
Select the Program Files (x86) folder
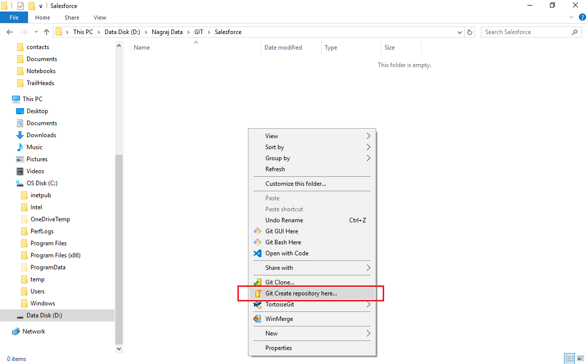[56, 255]
